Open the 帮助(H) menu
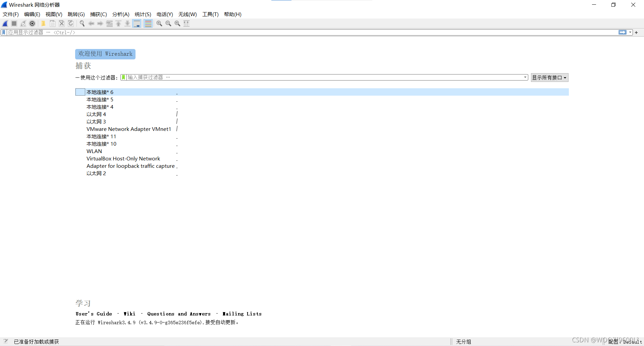This screenshot has height=346, width=644. coord(233,14)
